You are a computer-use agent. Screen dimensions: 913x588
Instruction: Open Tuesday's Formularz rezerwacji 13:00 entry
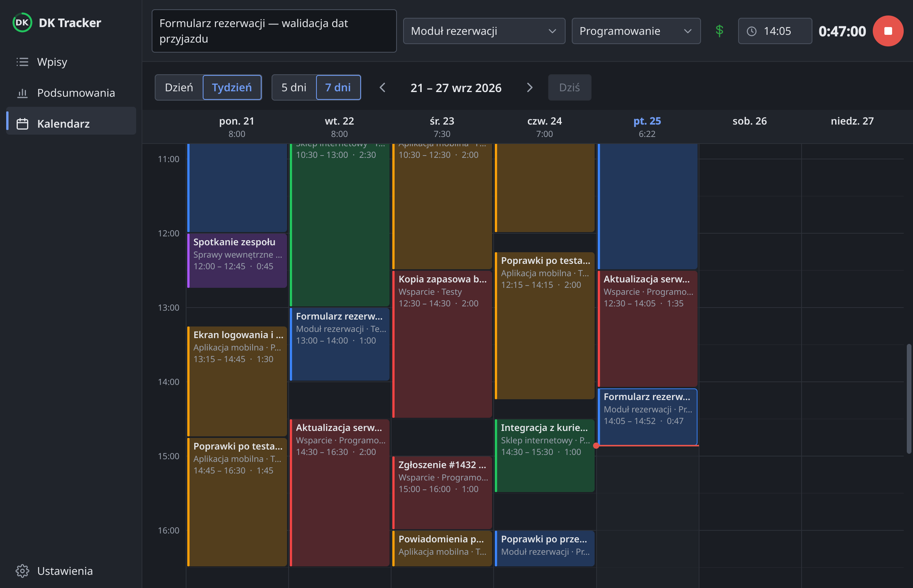click(x=340, y=344)
